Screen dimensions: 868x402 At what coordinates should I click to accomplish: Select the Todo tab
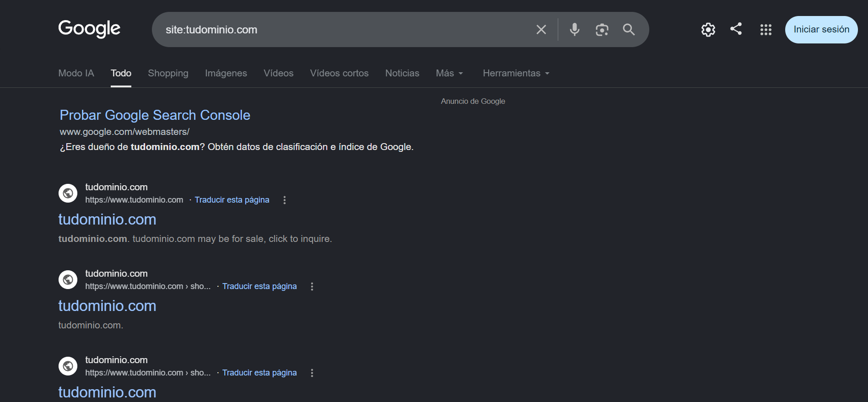pos(121,73)
